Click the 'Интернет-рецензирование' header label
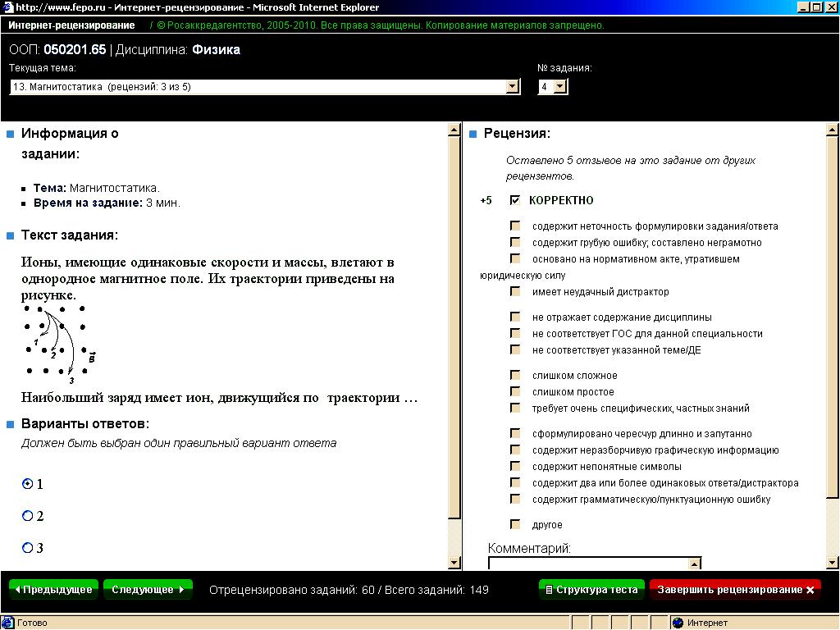The height and width of the screenshot is (630, 840). [x=71, y=25]
